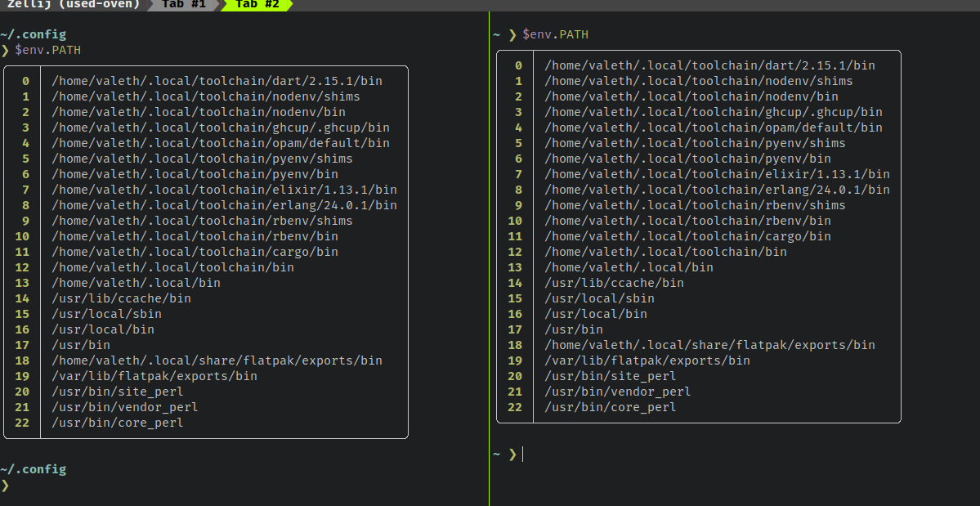Select the /usr/bin row in right pane

click(573, 329)
